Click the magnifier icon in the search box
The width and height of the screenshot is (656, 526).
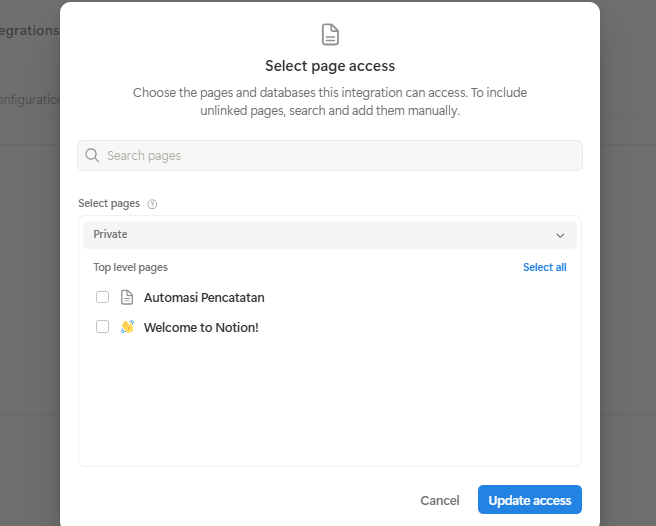point(93,156)
